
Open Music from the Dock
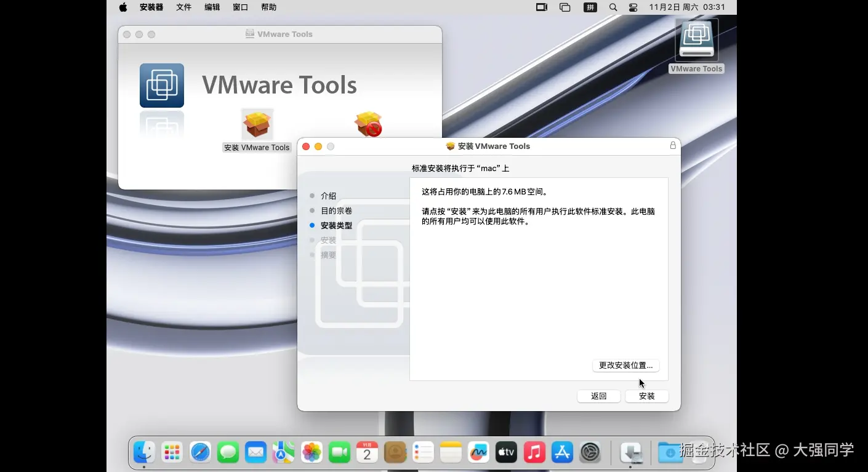click(x=534, y=452)
